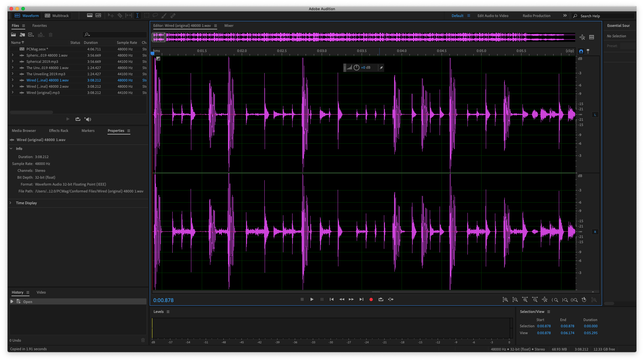
Task: Select the Radio Production workspace
Action: tap(537, 16)
